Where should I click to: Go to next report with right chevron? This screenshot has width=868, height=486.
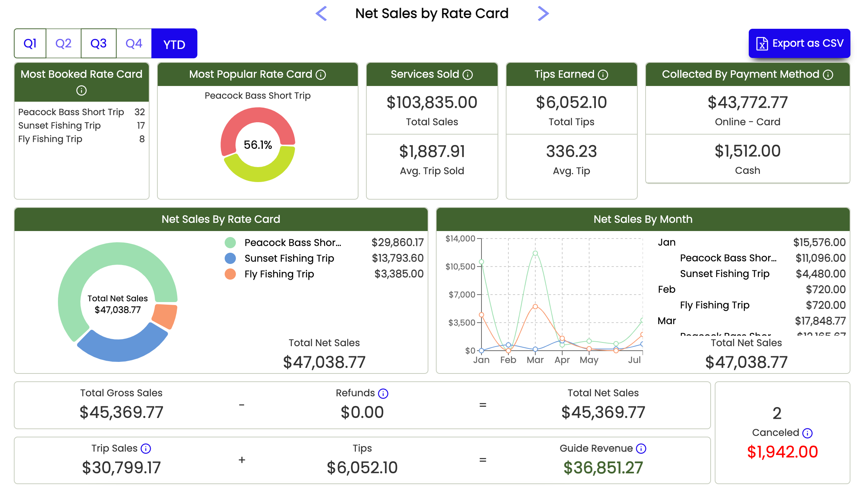tap(543, 14)
